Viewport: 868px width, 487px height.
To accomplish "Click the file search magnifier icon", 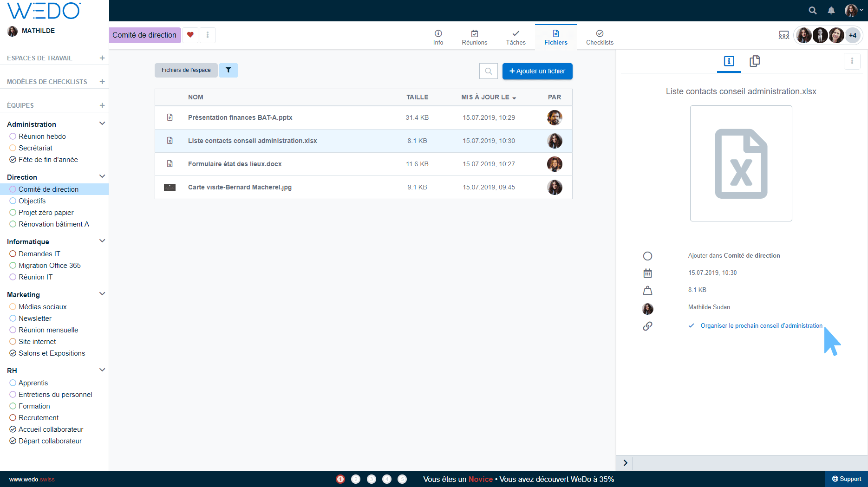I will point(488,71).
